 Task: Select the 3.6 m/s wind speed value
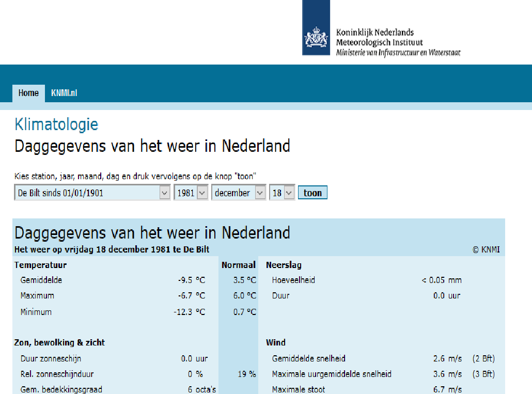[447, 374]
